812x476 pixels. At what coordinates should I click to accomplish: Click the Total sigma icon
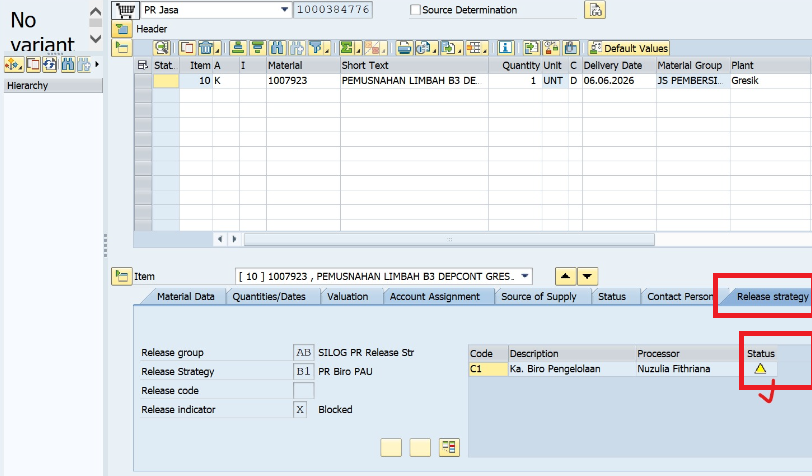350,48
